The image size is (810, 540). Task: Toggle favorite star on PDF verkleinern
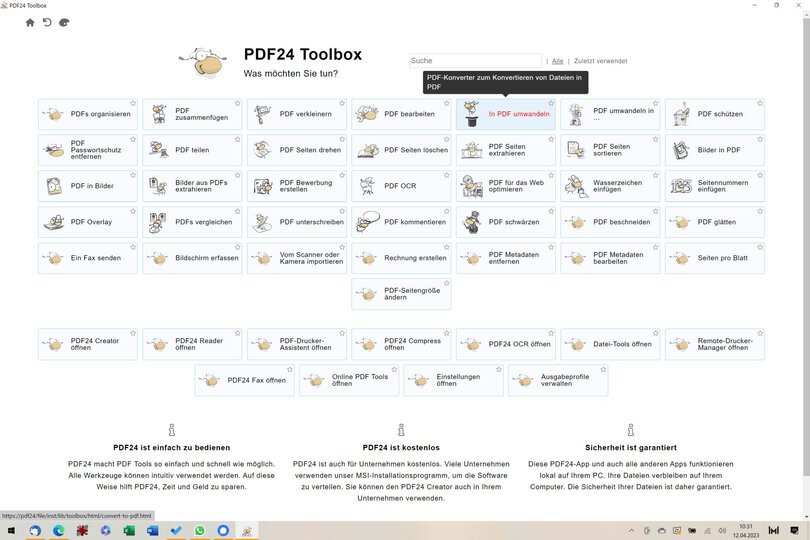click(x=341, y=103)
